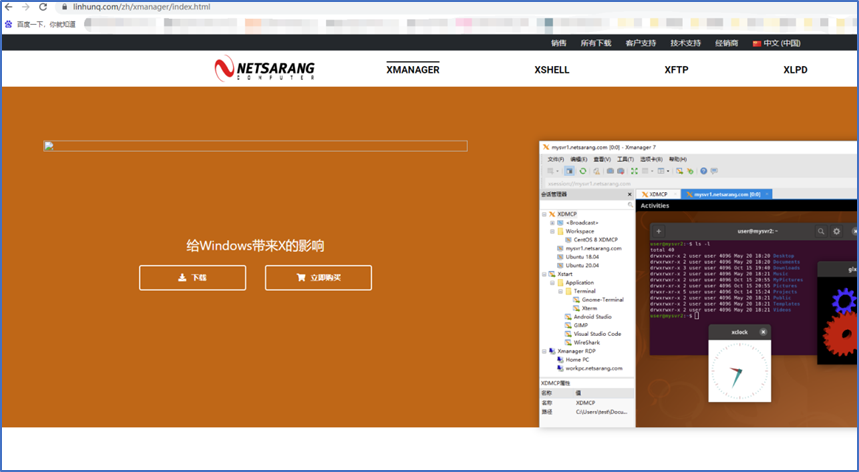Open the 客户支持 link in top bar
This screenshot has height=472, width=859.
[640, 43]
